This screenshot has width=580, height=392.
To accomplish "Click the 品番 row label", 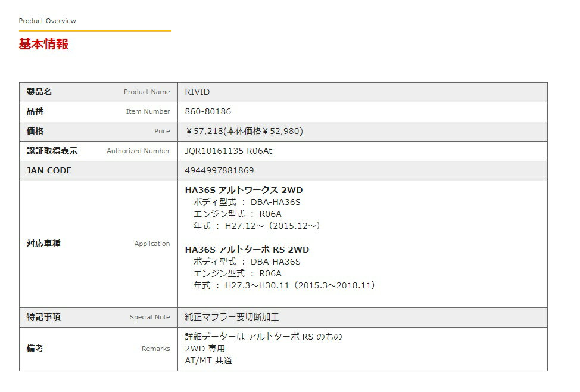I will point(35,111).
